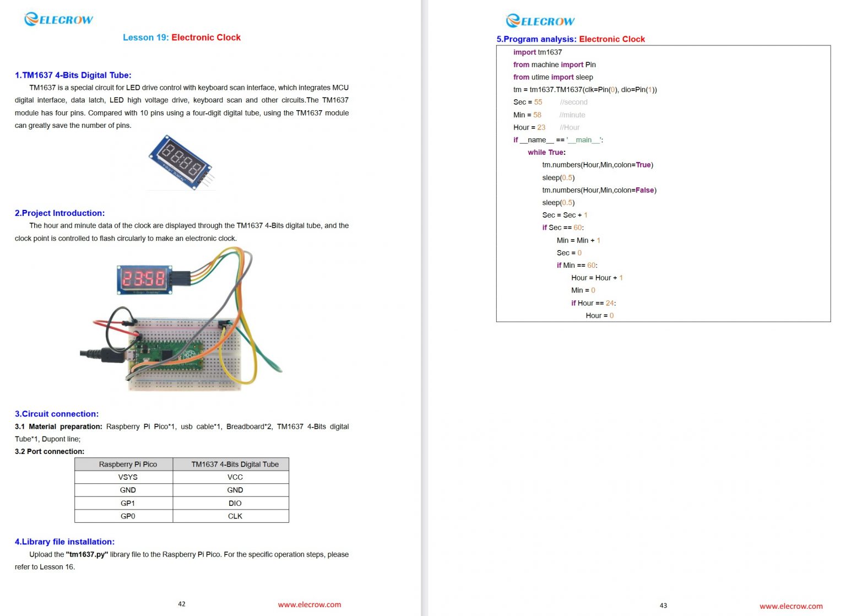846x616 pixels.
Task: Click the 4.Library file installation heading
Action: point(64,542)
